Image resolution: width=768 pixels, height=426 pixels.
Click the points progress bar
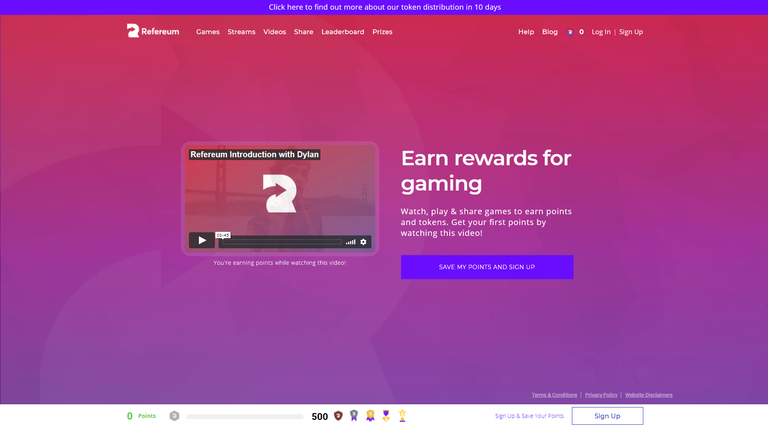point(245,417)
